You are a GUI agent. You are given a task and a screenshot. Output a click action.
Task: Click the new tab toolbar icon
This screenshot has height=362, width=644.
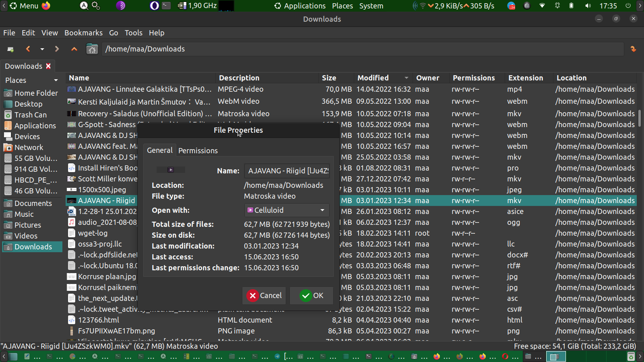click(x=11, y=49)
